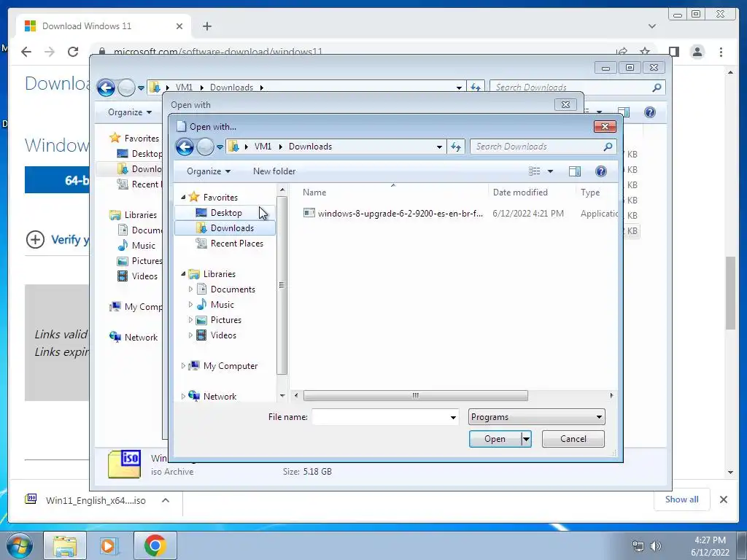The width and height of the screenshot is (747, 560).
Task: Click the change view icon in dialog
Action: coord(535,171)
